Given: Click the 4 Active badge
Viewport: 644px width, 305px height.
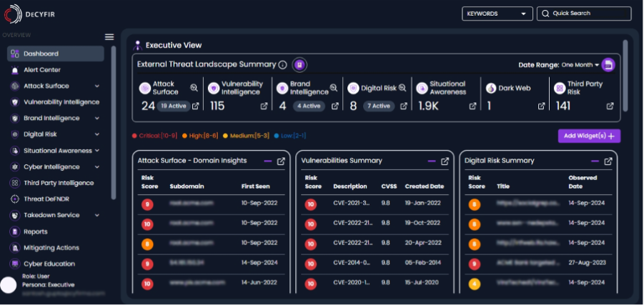Looking at the screenshot, I should (309, 106).
